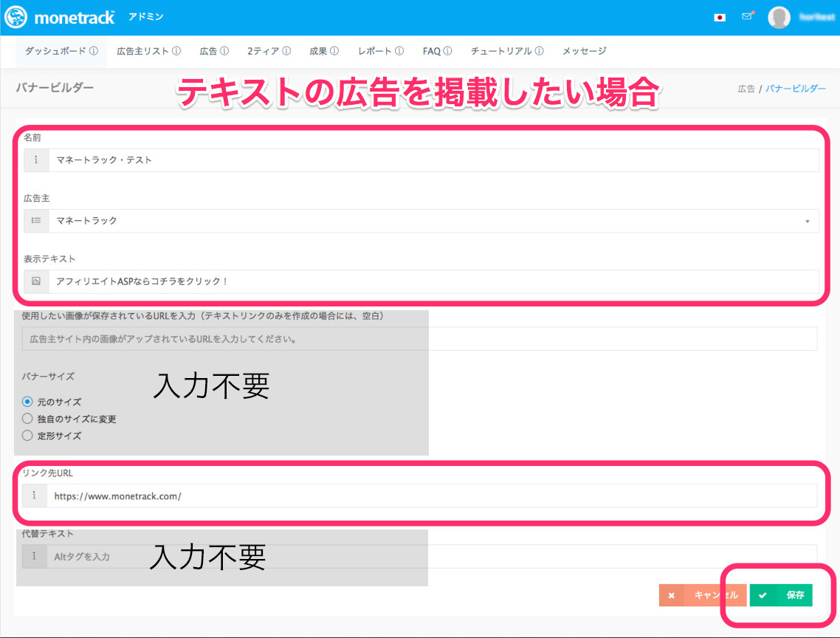
Task: Select the 元のサイズ radio button
Action: 27,402
